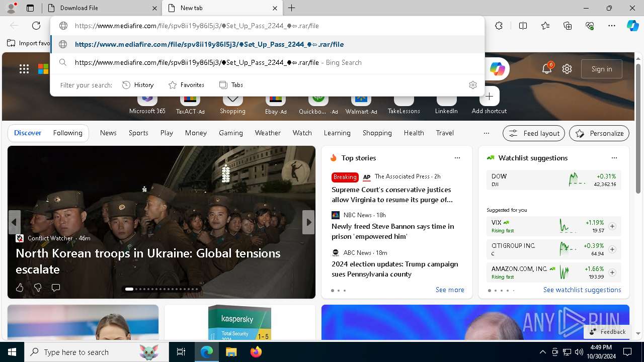Add Citigroup Inc. to watchlist
This screenshot has width=644, height=362.
click(612, 249)
